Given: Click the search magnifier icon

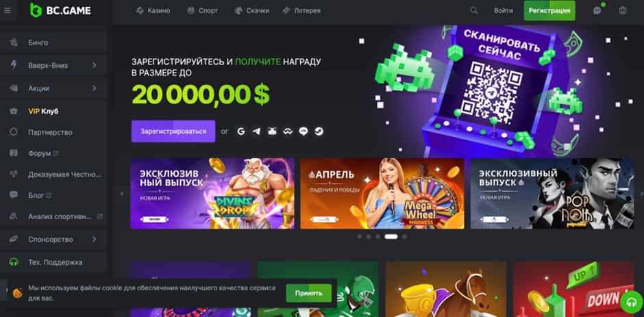Looking at the screenshot, I should point(474,11).
